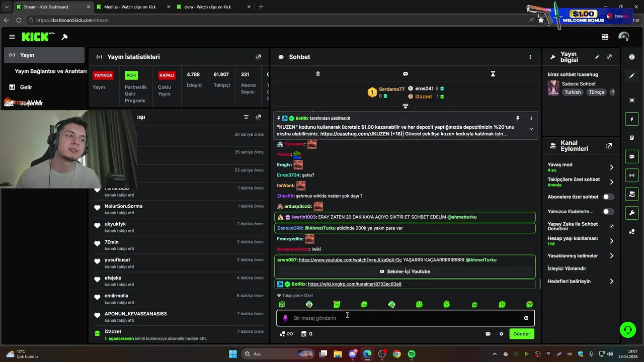
Task: Select Yayın in the sidebar
Action: [44, 55]
